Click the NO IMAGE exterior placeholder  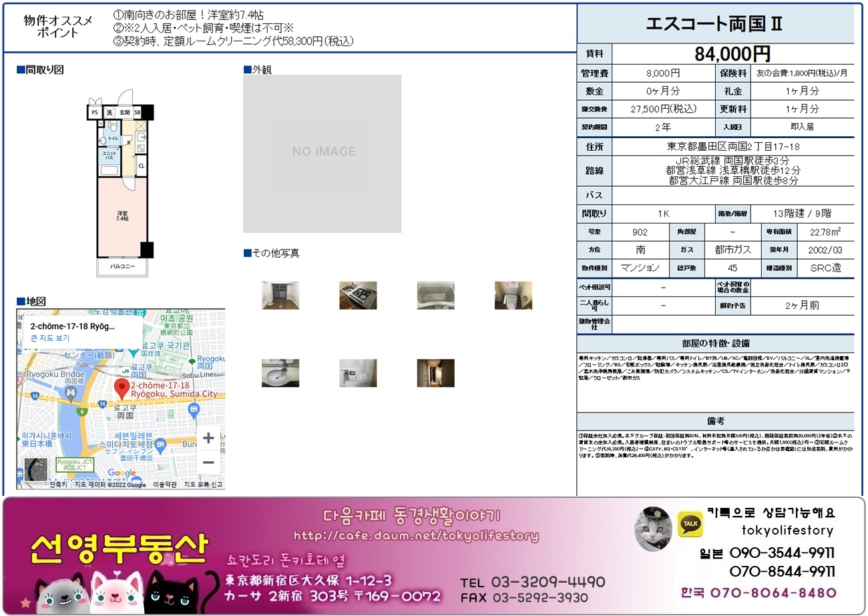tap(322, 153)
